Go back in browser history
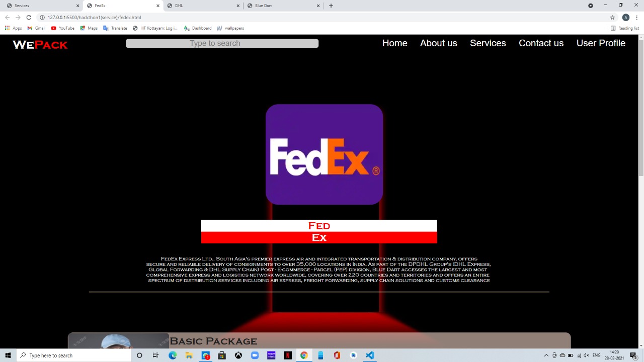 (7, 17)
